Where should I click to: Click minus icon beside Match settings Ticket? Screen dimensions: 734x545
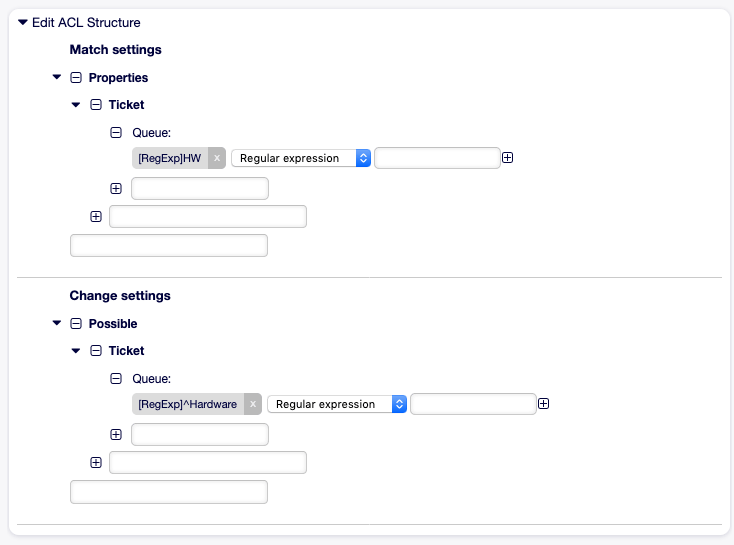[96, 105]
